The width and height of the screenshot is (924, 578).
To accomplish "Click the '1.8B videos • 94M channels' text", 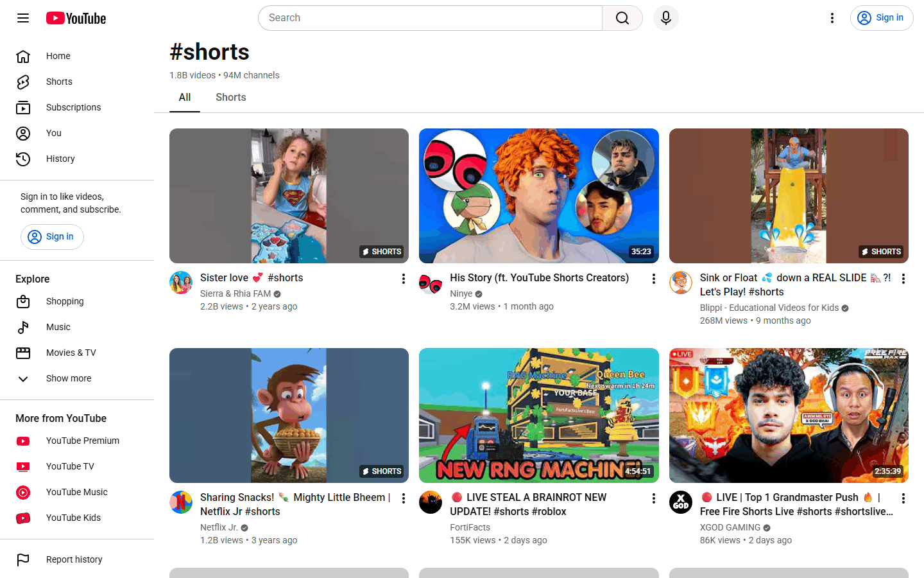I will click(225, 75).
